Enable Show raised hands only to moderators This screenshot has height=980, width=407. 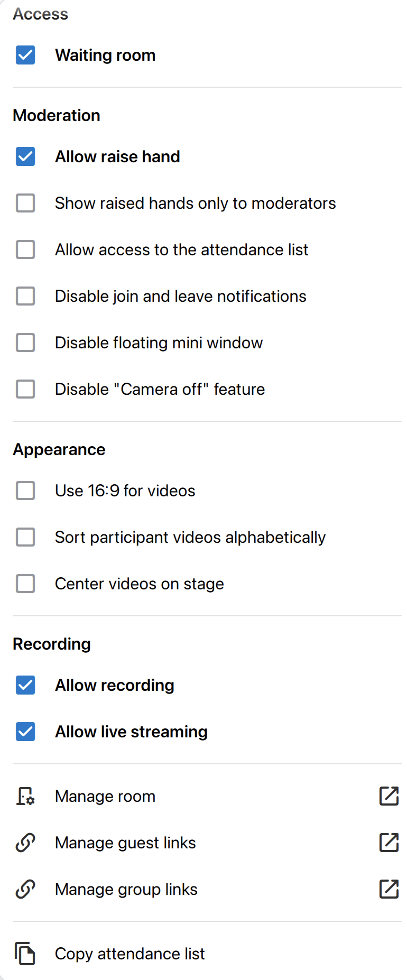click(25, 203)
